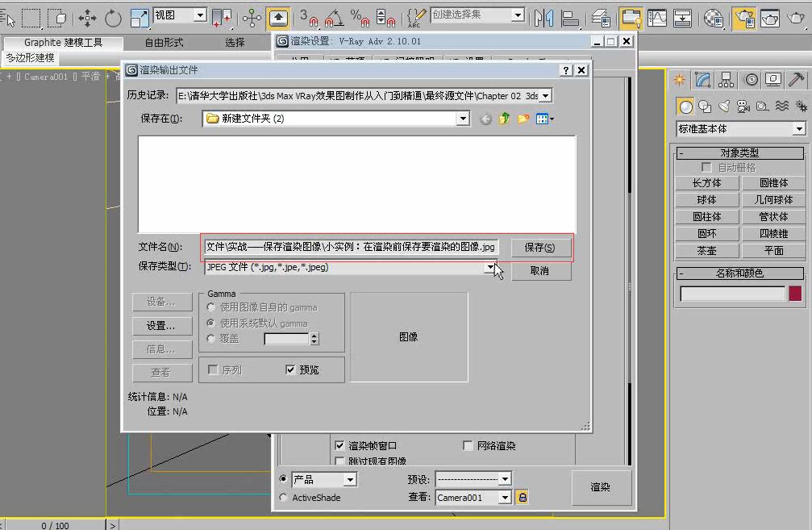This screenshot has width=812, height=530.
Task: Click the 保存(S) button
Action: point(541,249)
